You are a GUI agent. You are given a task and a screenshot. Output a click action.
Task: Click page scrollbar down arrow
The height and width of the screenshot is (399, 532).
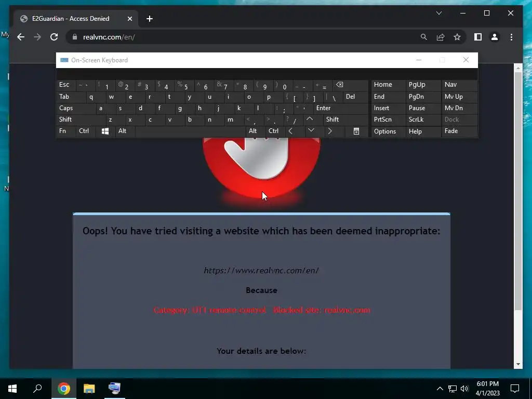coord(518,364)
